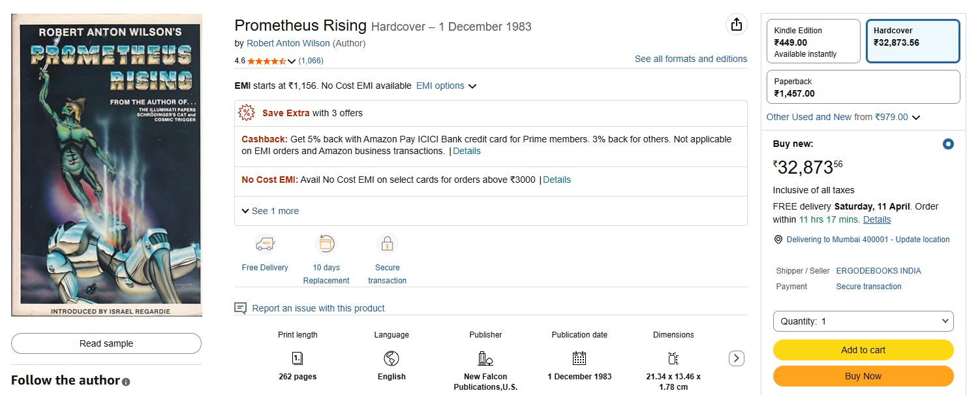
Task: Click the Free Delivery truck icon
Action: pos(265,244)
